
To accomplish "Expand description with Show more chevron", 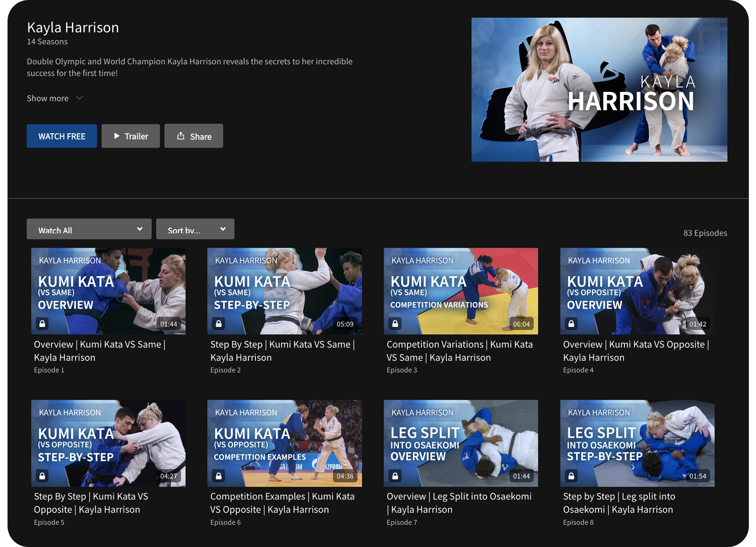I will tap(79, 98).
